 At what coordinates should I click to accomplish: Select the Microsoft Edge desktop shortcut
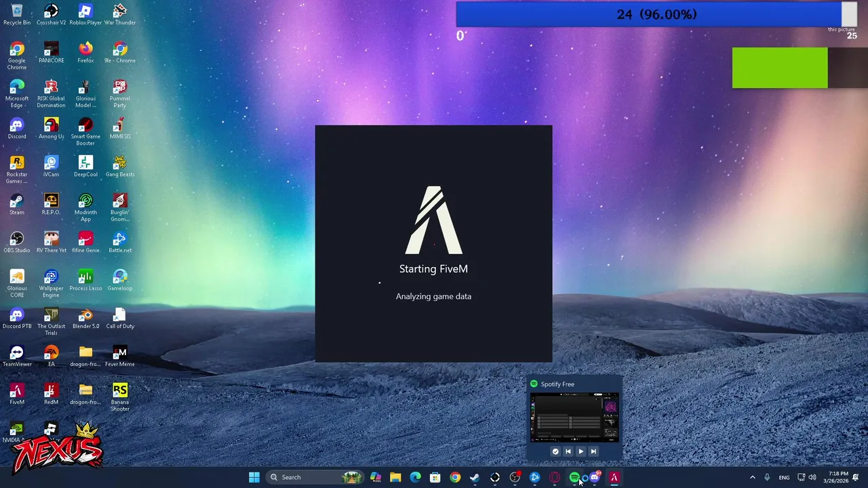pos(17,94)
